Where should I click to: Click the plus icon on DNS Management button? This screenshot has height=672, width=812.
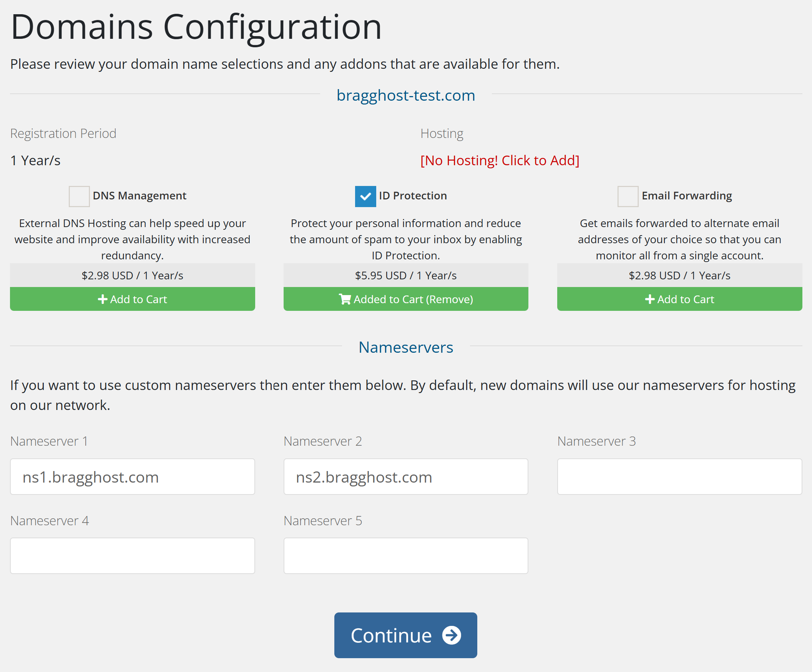[103, 299]
